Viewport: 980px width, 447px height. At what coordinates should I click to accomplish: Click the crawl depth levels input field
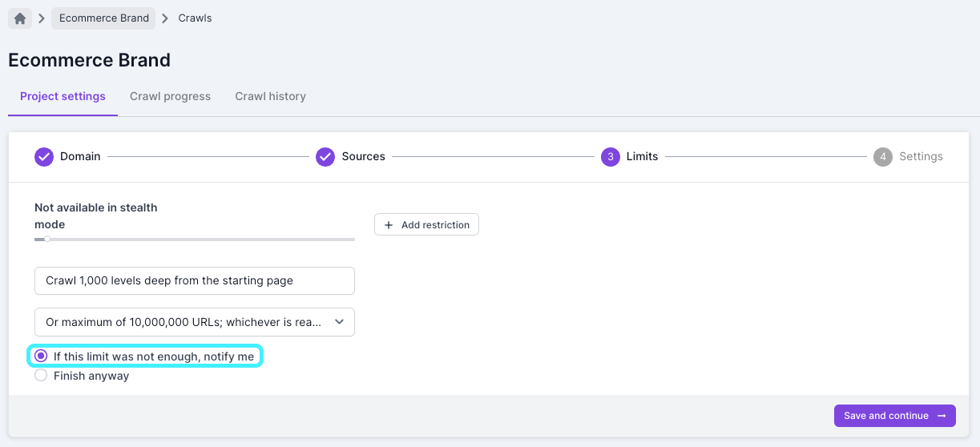click(x=194, y=280)
